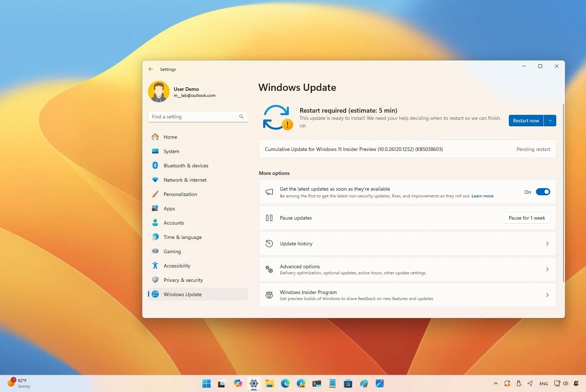Open the Restart now dropdown arrow
The image size is (586, 392).
[x=550, y=121]
